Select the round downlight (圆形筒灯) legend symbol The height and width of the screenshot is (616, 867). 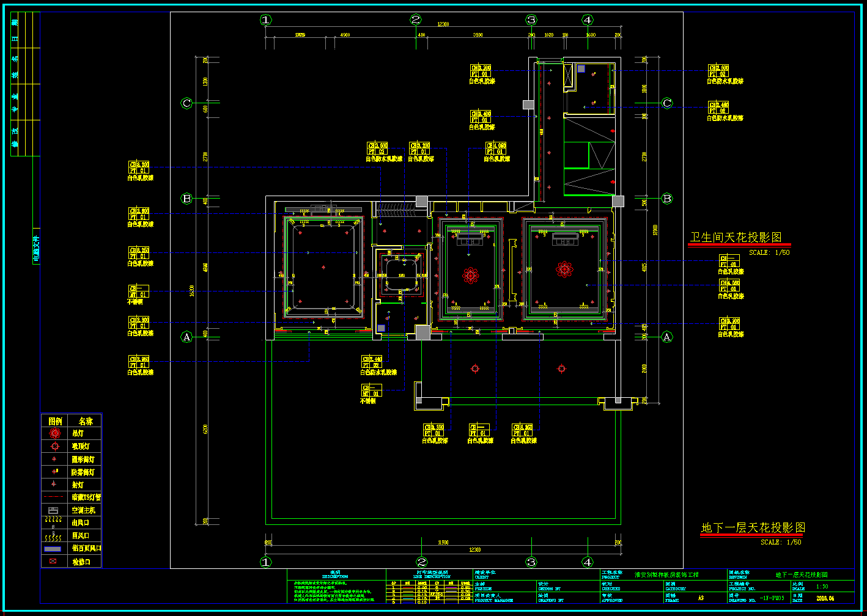[55, 459]
